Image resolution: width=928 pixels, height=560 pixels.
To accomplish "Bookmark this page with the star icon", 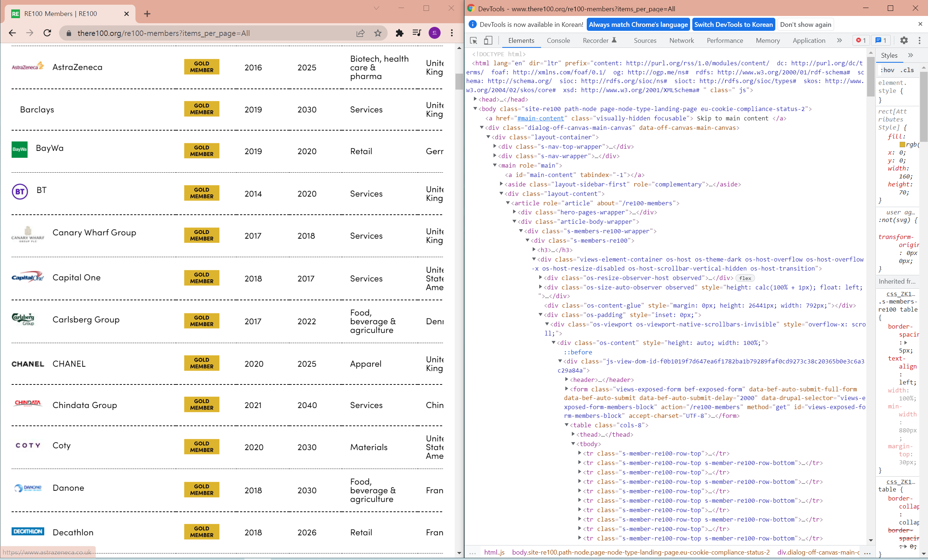I will tap(378, 33).
